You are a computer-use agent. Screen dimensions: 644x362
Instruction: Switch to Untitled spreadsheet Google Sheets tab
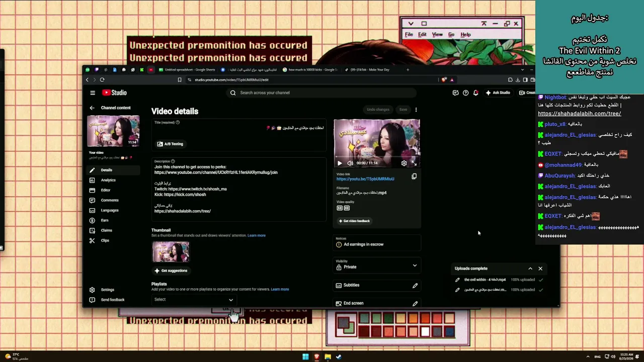(x=187, y=70)
